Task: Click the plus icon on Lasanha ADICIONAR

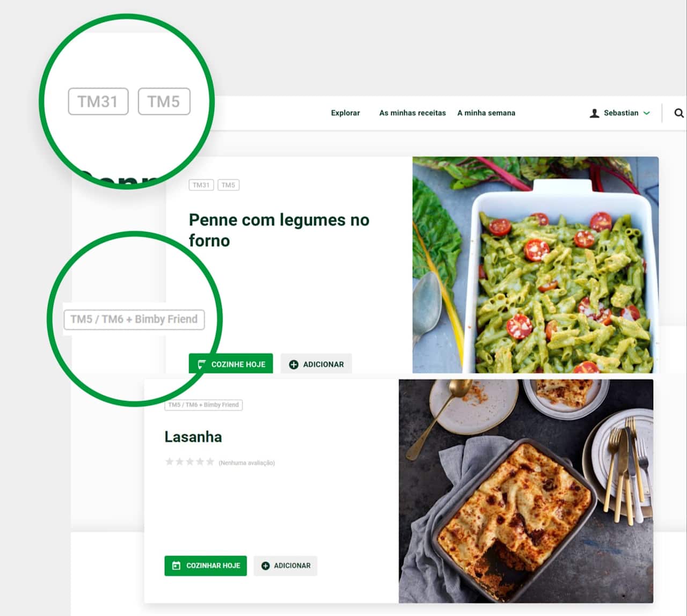Action: pyautogui.click(x=265, y=566)
